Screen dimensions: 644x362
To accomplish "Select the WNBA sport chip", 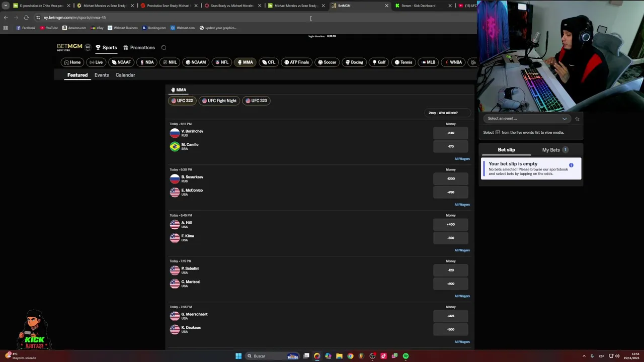I will point(453,62).
